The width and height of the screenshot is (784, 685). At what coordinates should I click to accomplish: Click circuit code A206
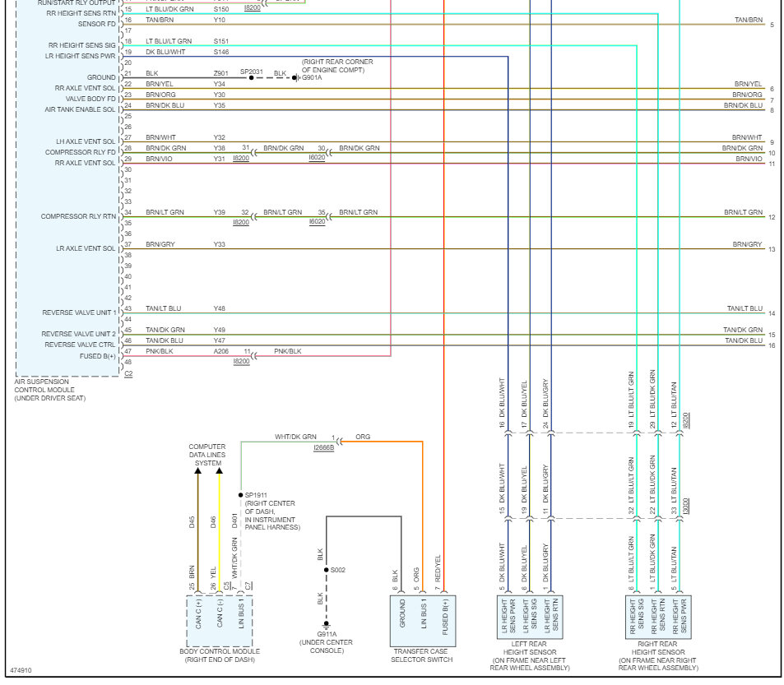click(x=221, y=352)
